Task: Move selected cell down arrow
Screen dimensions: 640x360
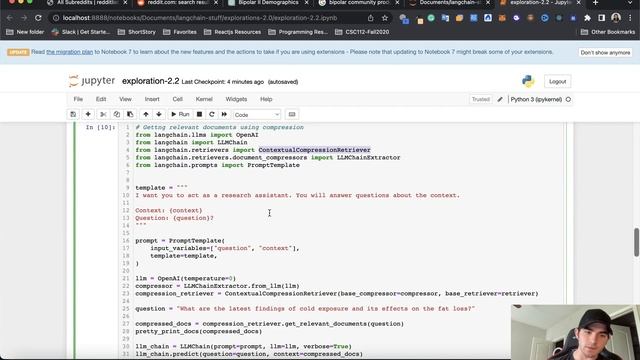Action: (159, 115)
